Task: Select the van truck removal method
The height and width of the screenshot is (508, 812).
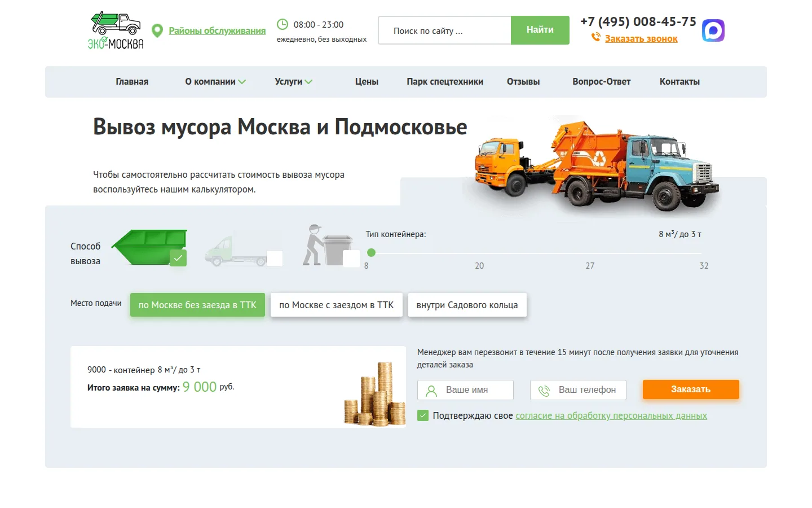Action: coord(243,251)
